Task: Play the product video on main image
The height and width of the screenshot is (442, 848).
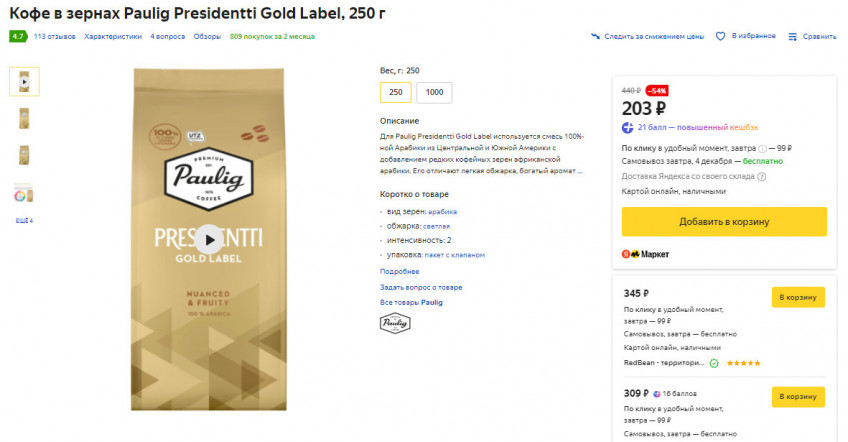Action: click(209, 238)
